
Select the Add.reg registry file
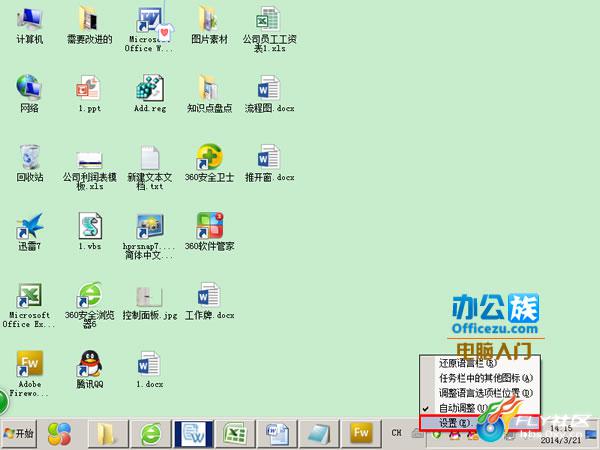(150, 94)
